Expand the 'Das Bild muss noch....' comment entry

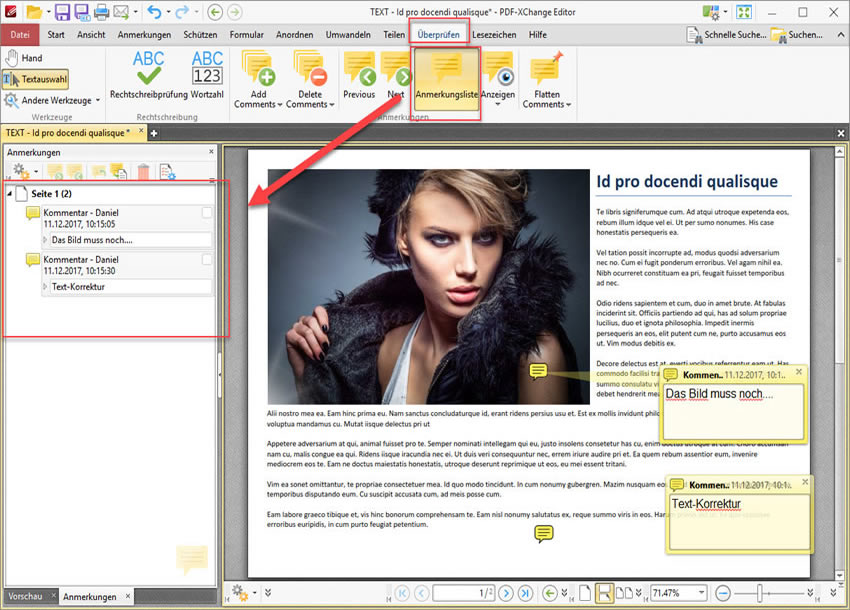pos(46,240)
